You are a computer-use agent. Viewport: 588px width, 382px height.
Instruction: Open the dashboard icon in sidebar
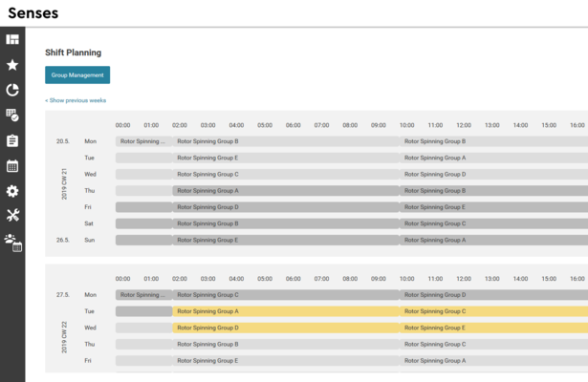pyautogui.click(x=12, y=39)
